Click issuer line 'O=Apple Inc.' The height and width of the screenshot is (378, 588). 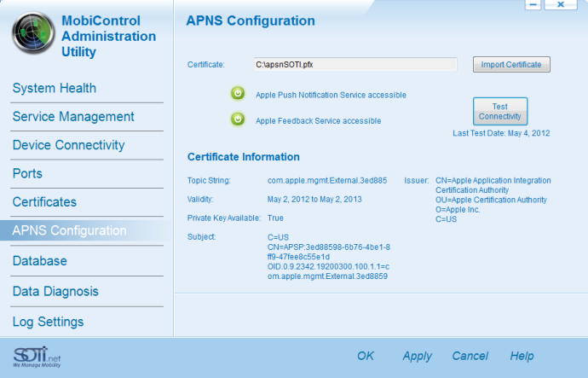coord(458,210)
